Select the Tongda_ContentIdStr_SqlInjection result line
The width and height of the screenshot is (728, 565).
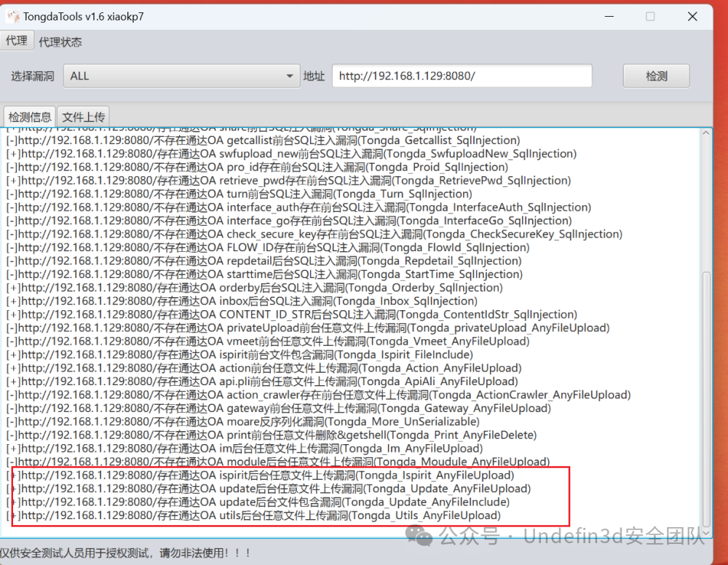pyautogui.click(x=292, y=315)
